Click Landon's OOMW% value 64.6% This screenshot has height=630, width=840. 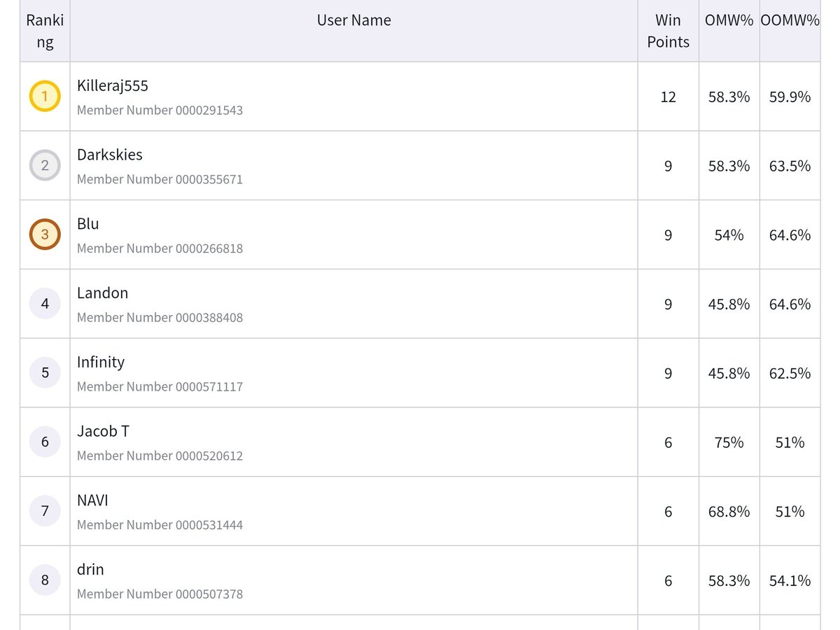coord(790,304)
